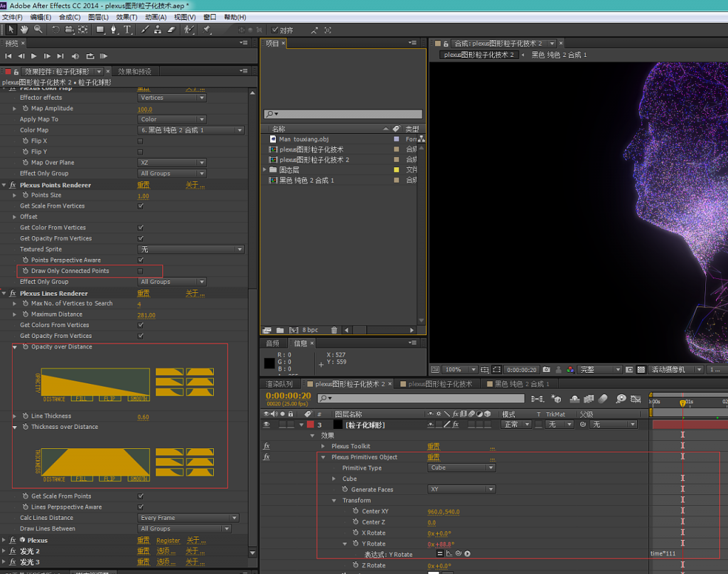728x574 pixels.
Task: Click the Line Thickness value 0.60
Action: tap(143, 417)
